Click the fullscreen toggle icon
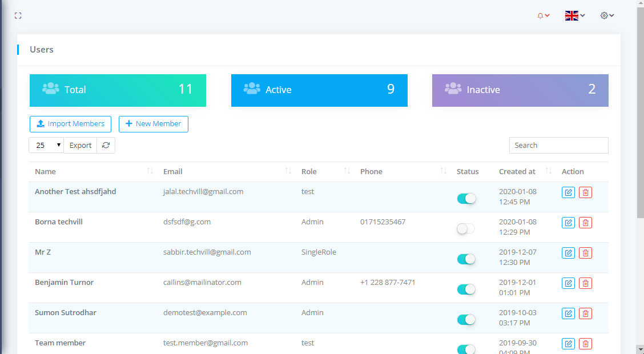The width and height of the screenshot is (644, 354). point(18,16)
